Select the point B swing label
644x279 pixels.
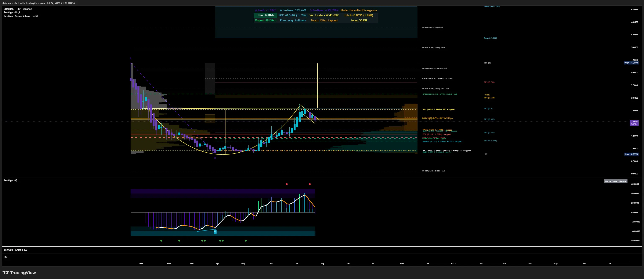pyautogui.click(x=215, y=158)
